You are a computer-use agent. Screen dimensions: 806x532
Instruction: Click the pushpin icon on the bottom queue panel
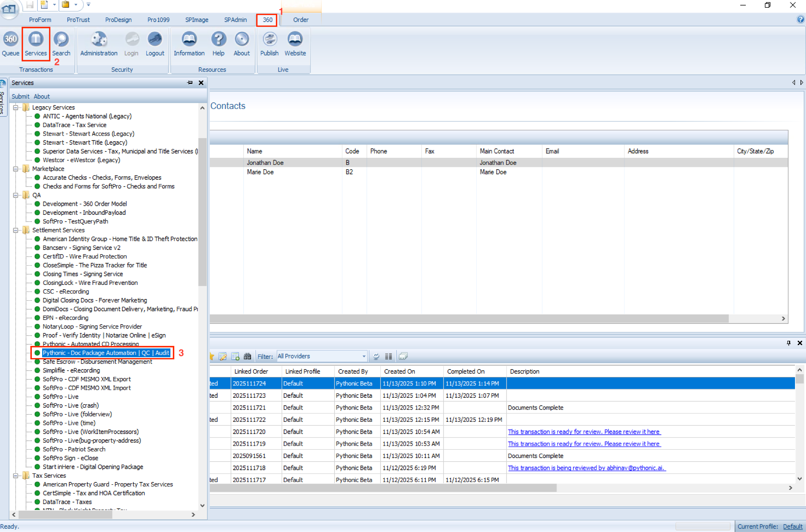click(x=789, y=343)
